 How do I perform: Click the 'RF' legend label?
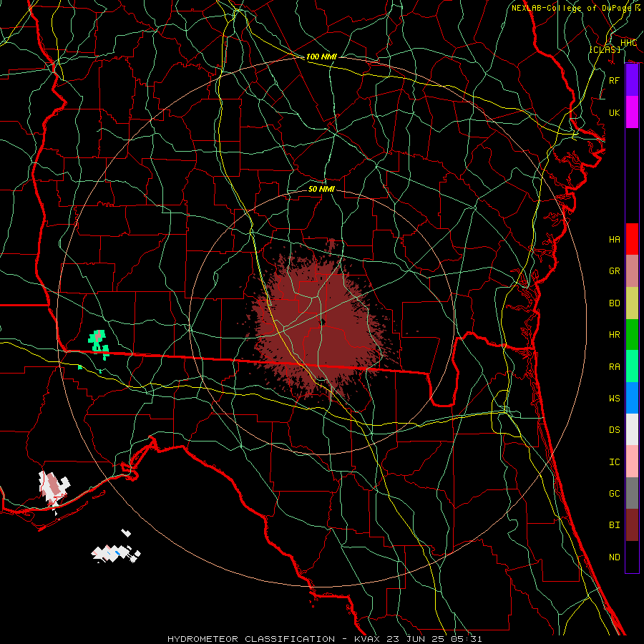click(x=615, y=80)
